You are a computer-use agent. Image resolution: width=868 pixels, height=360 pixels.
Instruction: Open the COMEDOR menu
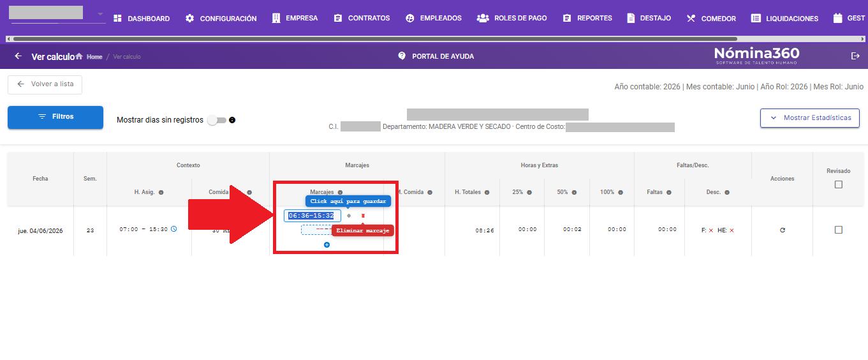tap(711, 19)
